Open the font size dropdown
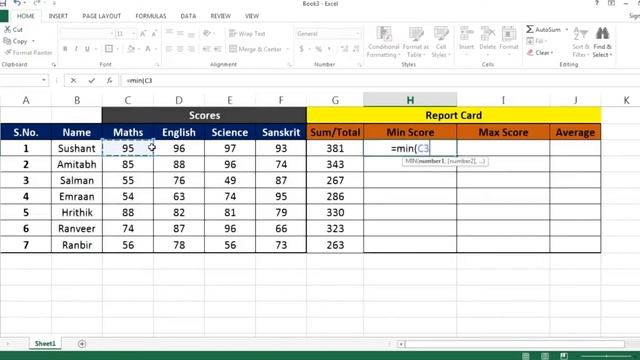 [x=133, y=34]
